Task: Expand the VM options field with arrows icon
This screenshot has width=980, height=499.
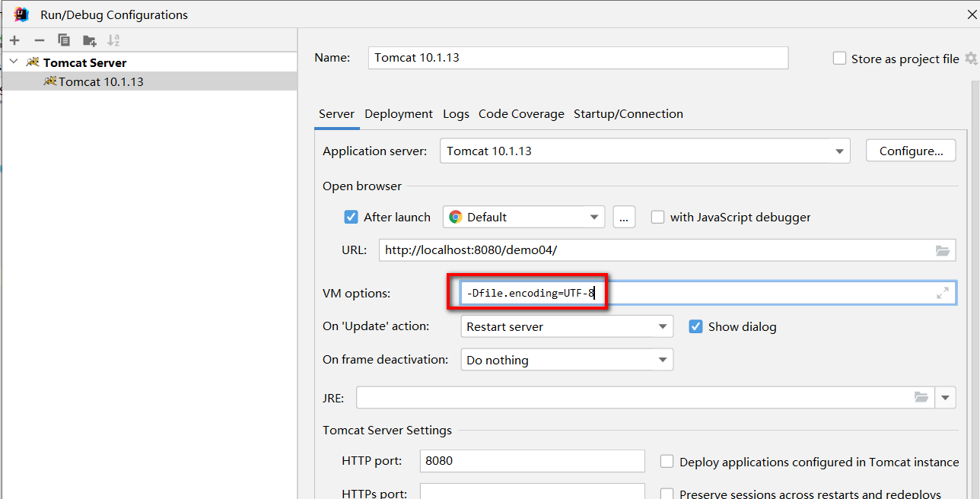Action: [943, 293]
